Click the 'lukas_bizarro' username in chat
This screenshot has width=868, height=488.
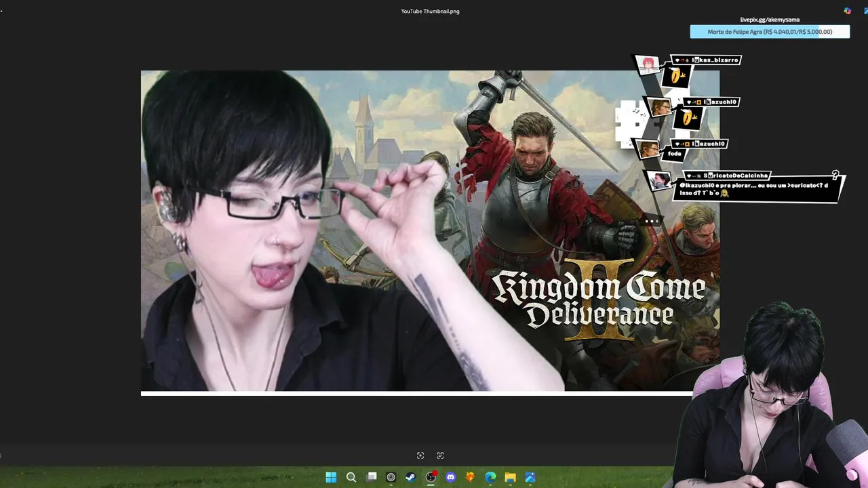pos(715,60)
